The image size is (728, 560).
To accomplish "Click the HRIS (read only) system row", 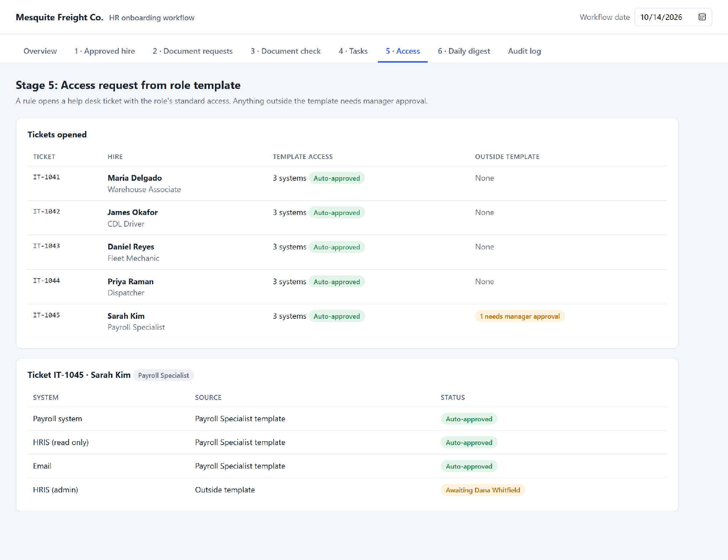I will (x=347, y=443).
